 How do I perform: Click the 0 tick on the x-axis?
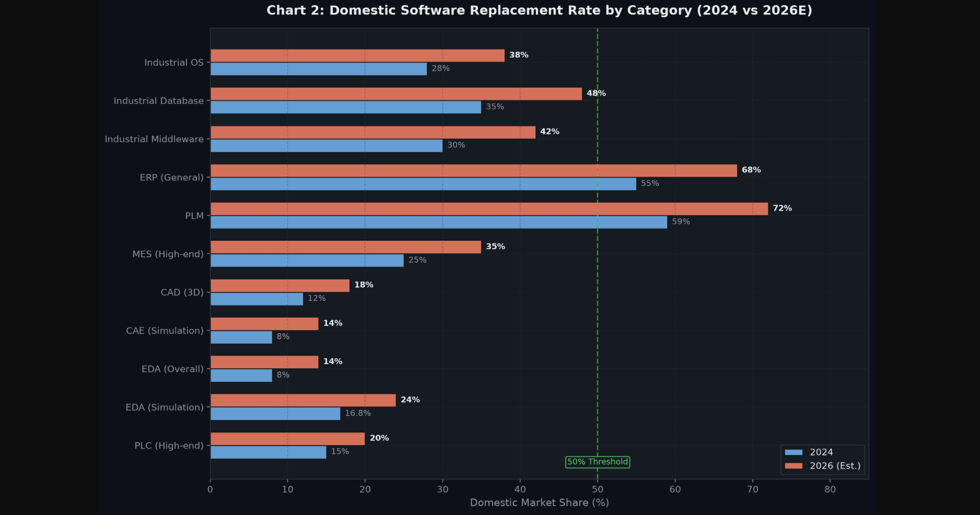pyautogui.click(x=210, y=489)
